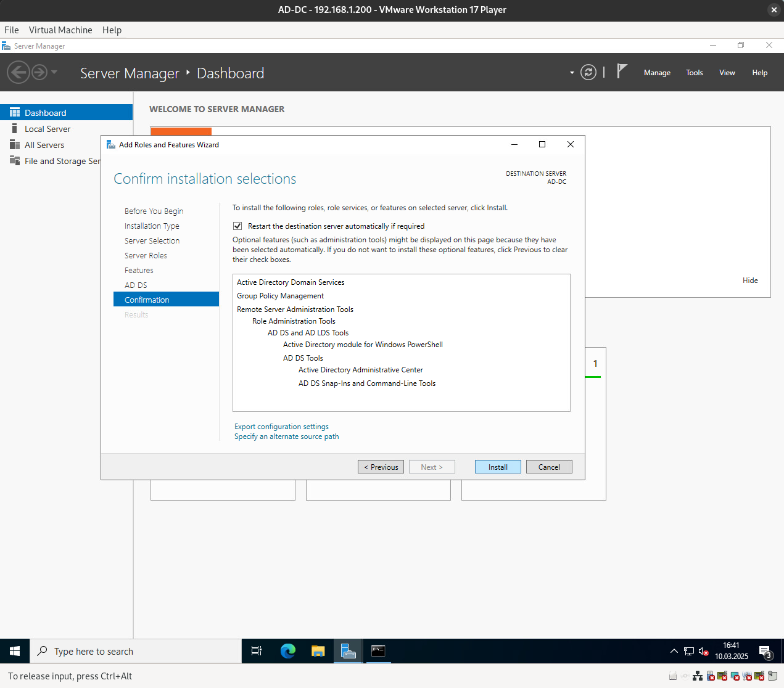Click Export configuration settings link

coord(281,427)
